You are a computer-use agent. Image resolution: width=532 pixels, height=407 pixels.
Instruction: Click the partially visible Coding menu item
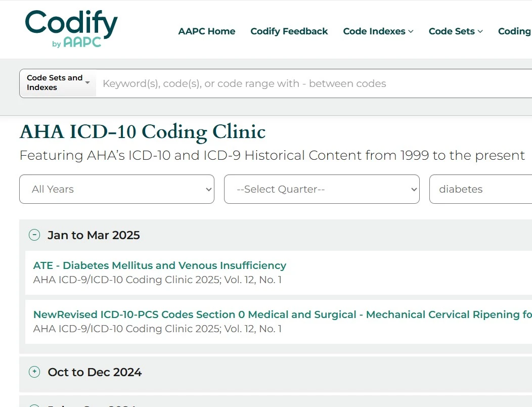514,31
